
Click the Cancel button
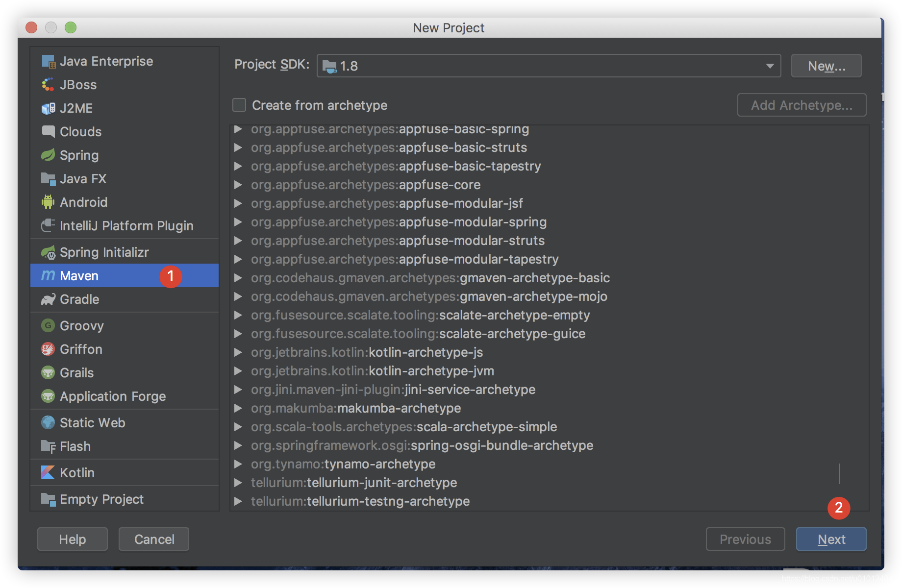(x=154, y=539)
